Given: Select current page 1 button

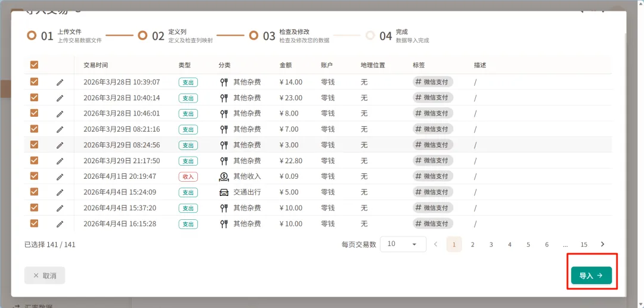Looking at the screenshot, I should [x=454, y=244].
